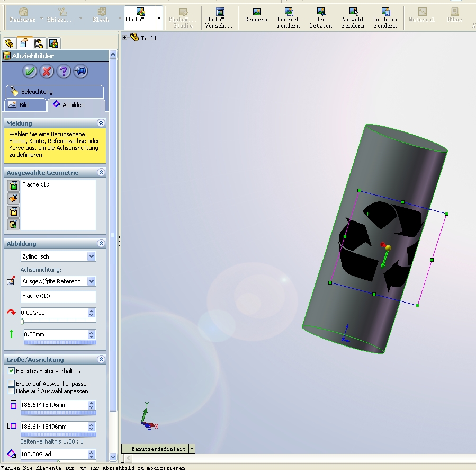Image resolution: width=476 pixels, height=470 pixels.
Task: Adjust the 0.00mm offset spinner
Action: [92, 334]
